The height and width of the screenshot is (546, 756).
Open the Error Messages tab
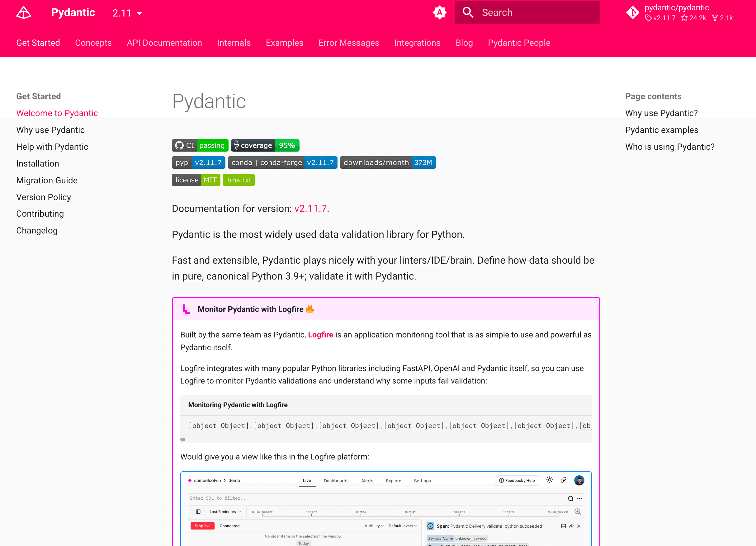click(349, 43)
